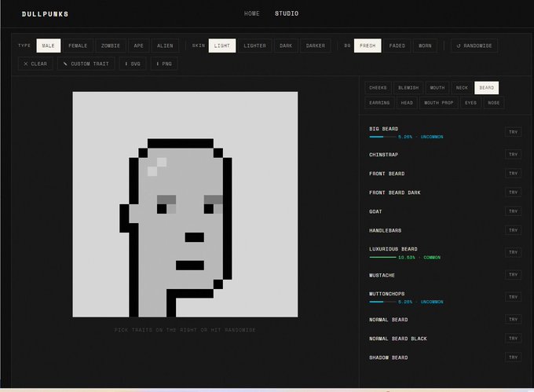Switch to the MOUTH PROP trait tab
534x392 pixels.
point(439,103)
